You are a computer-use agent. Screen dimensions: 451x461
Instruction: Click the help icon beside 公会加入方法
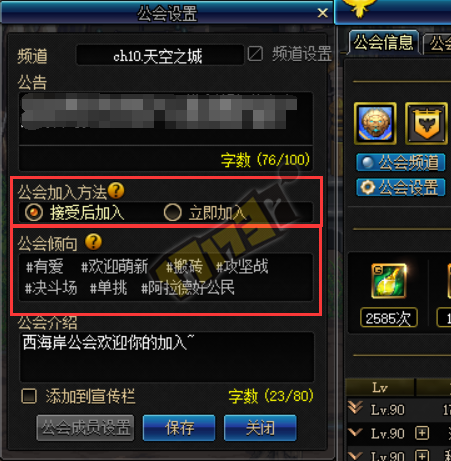[116, 191]
